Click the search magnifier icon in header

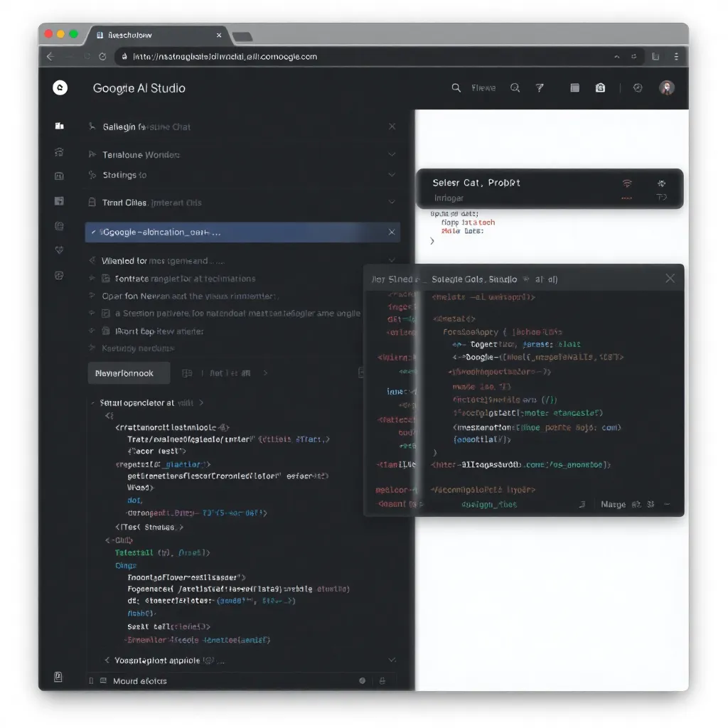point(456,87)
